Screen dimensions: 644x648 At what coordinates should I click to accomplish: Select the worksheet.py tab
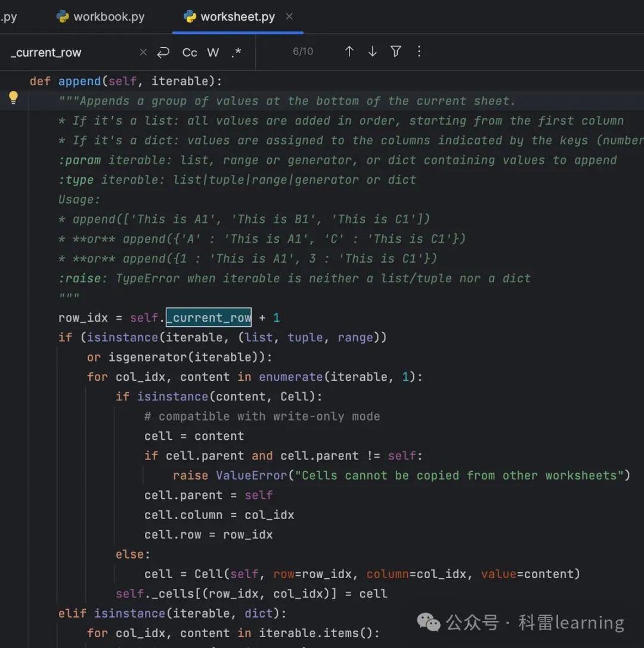point(230,17)
